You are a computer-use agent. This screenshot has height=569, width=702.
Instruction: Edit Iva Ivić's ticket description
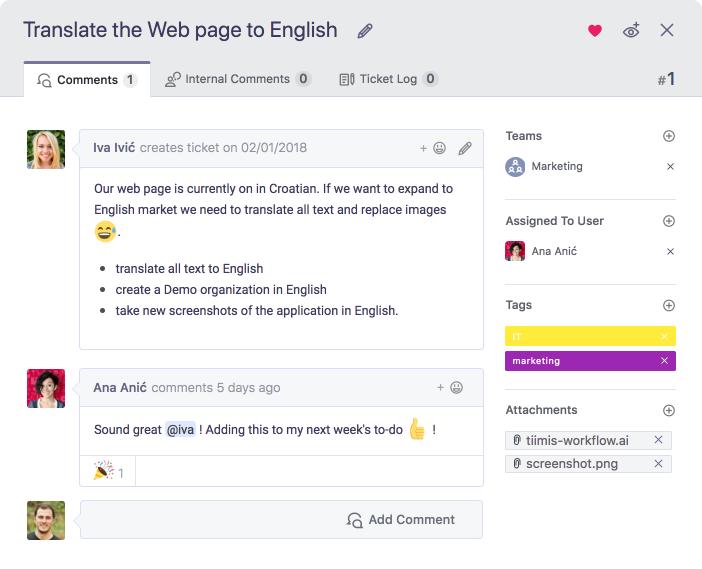click(465, 148)
